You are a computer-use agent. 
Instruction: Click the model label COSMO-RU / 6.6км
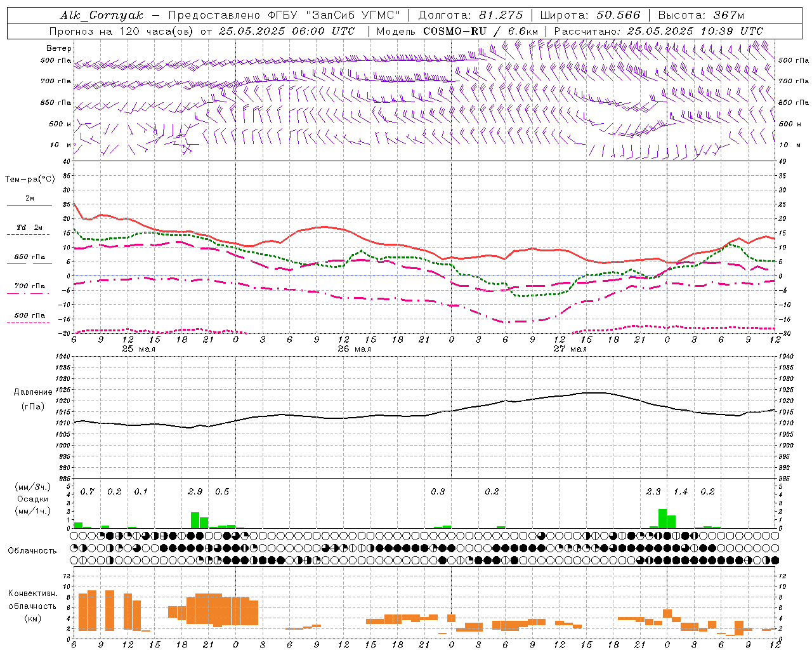(x=481, y=31)
